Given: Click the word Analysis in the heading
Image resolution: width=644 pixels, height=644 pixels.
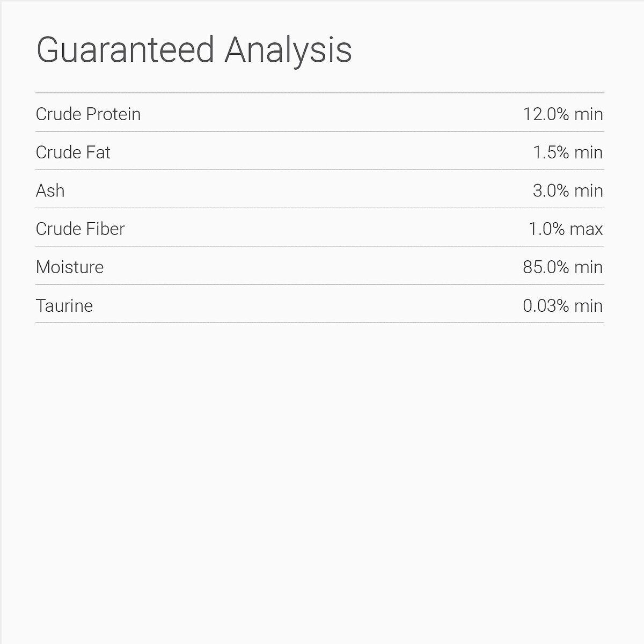Looking at the screenshot, I should [288, 50].
